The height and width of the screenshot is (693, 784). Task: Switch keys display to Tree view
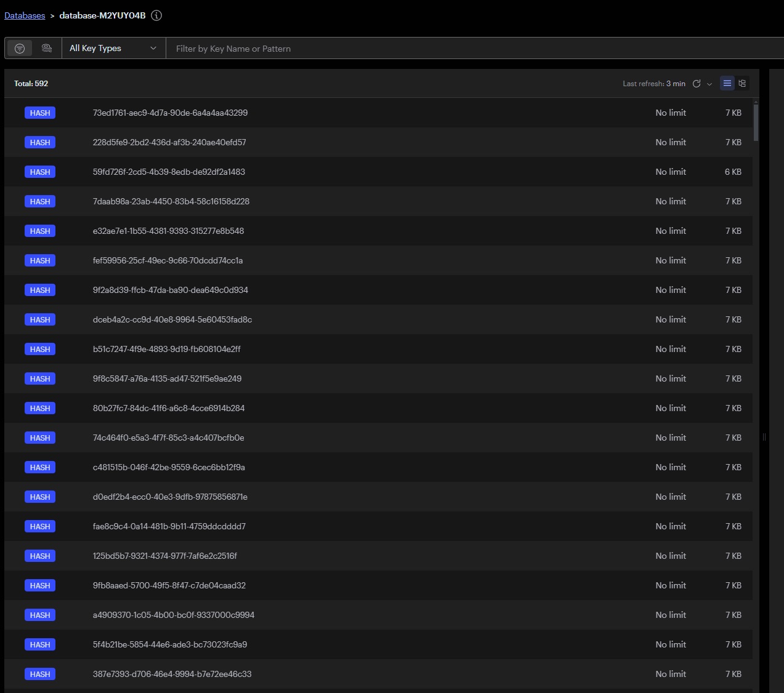tap(742, 83)
